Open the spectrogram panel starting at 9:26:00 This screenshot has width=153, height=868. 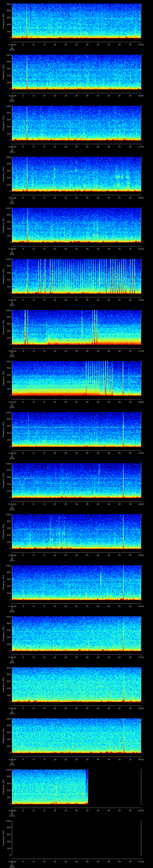click(77, 123)
